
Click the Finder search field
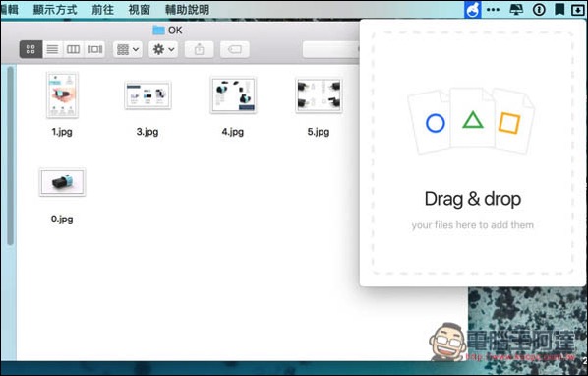330,49
